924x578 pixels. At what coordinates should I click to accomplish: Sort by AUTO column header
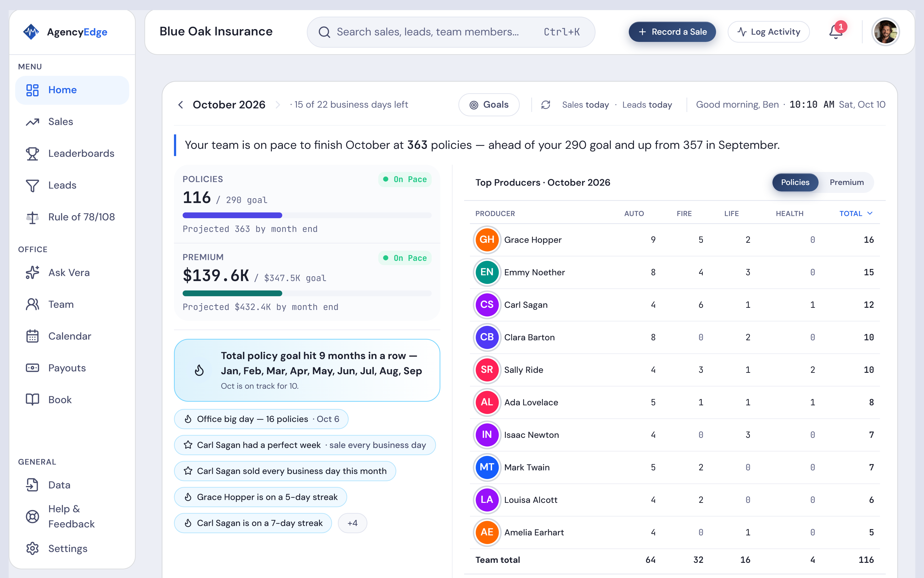point(634,213)
